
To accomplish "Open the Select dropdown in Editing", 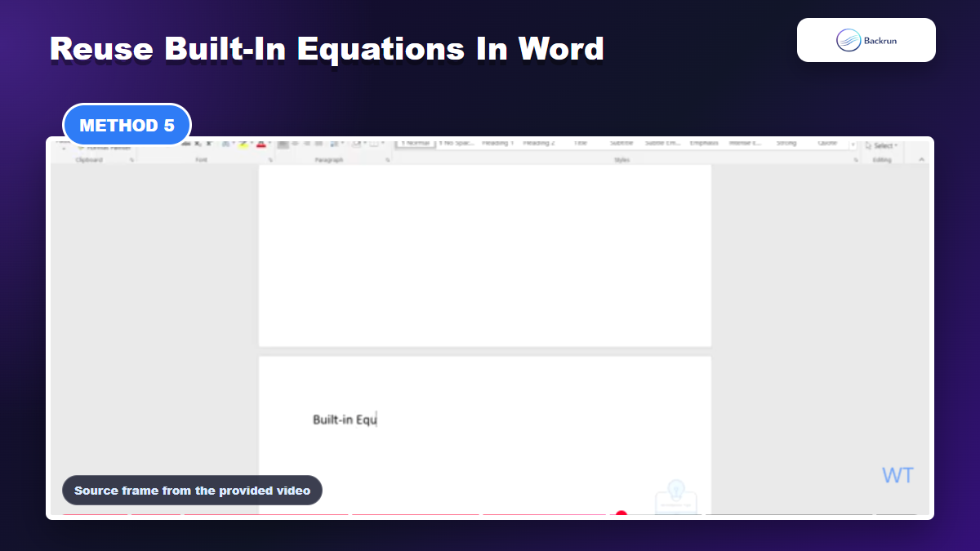I will [x=882, y=145].
